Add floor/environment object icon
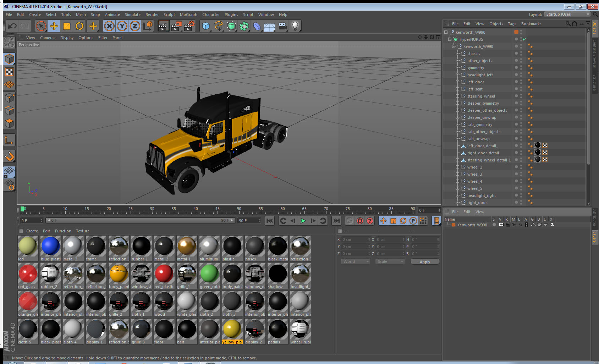Image resolution: width=599 pixels, height=364 pixels. (x=270, y=26)
